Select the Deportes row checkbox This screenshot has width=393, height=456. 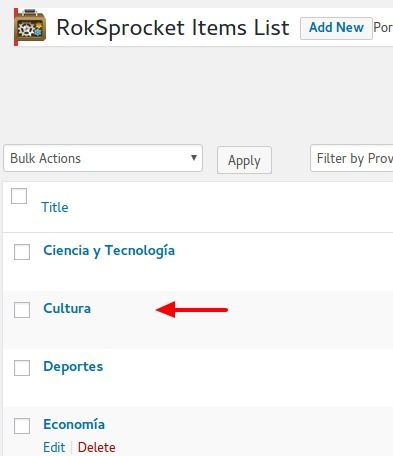[22, 368]
